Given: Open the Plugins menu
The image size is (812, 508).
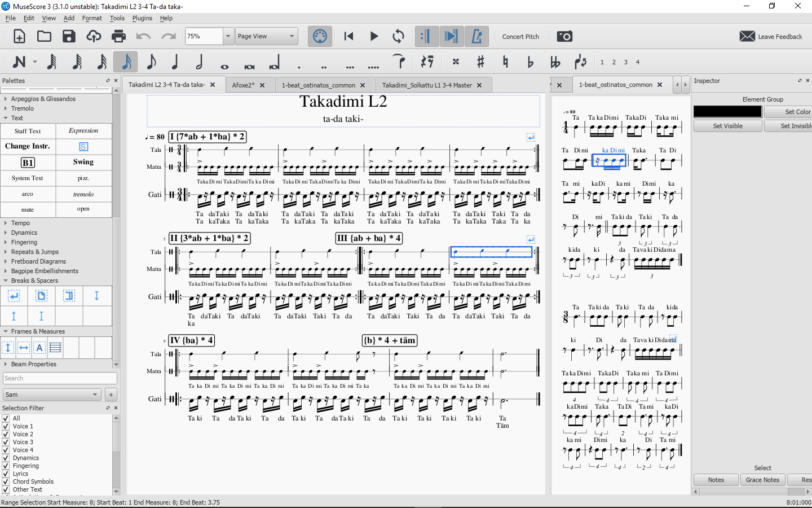Looking at the screenshot, I should (142, 18).
